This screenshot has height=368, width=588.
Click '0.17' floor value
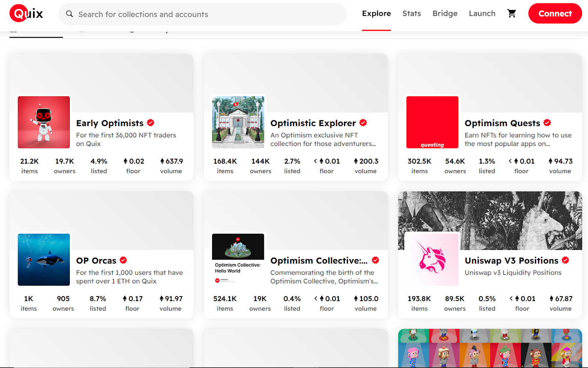[x=136, y=299]
